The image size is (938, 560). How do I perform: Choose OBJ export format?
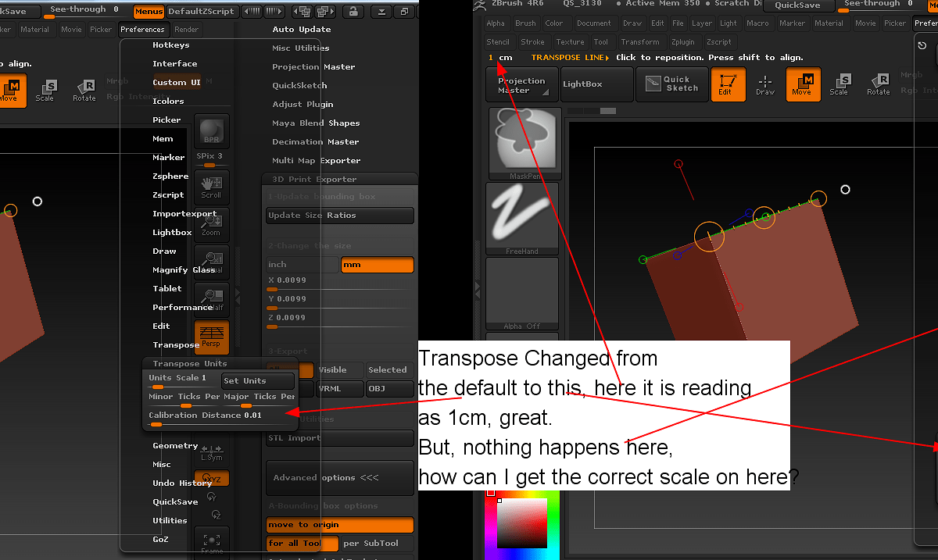tap(389, 389)
